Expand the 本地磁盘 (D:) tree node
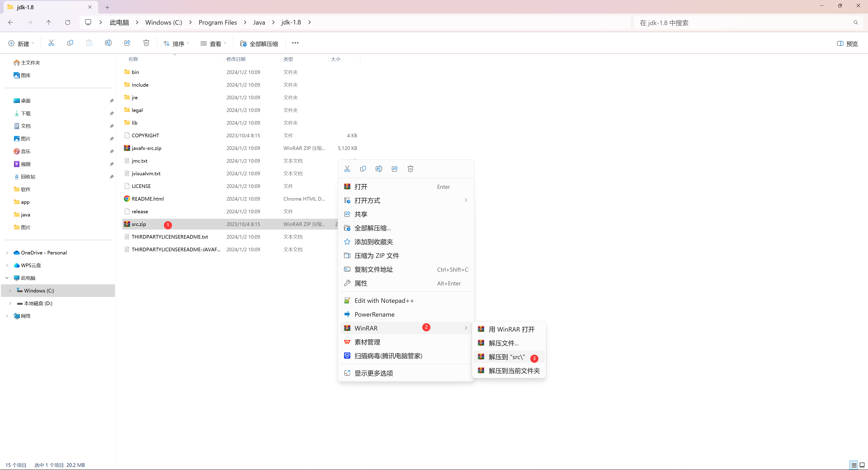Viewport: 868px width, 470px height. [x=10, y=303]
